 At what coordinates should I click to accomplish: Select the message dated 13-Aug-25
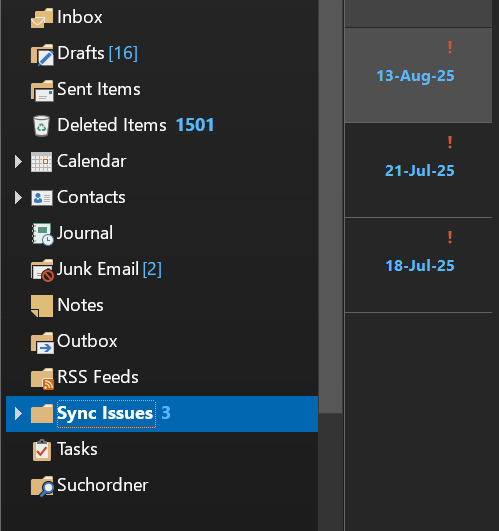tap(418, 75)
